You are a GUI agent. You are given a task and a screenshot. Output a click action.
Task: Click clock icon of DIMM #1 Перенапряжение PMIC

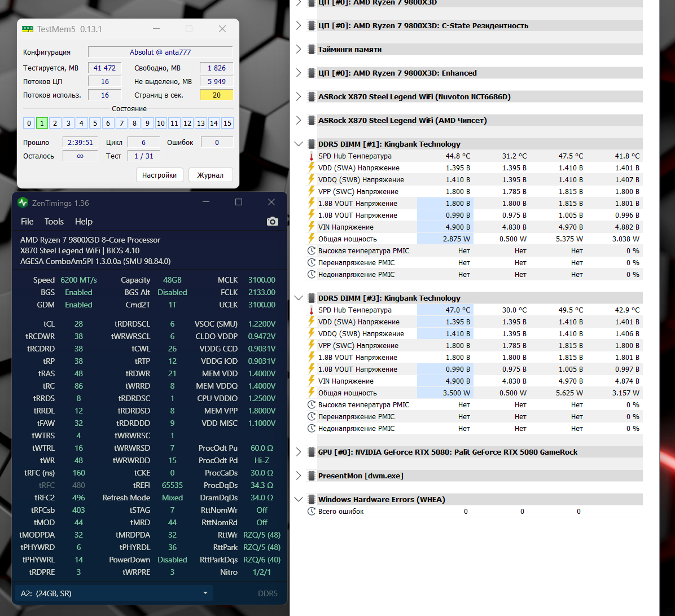(x=311, y=262)
